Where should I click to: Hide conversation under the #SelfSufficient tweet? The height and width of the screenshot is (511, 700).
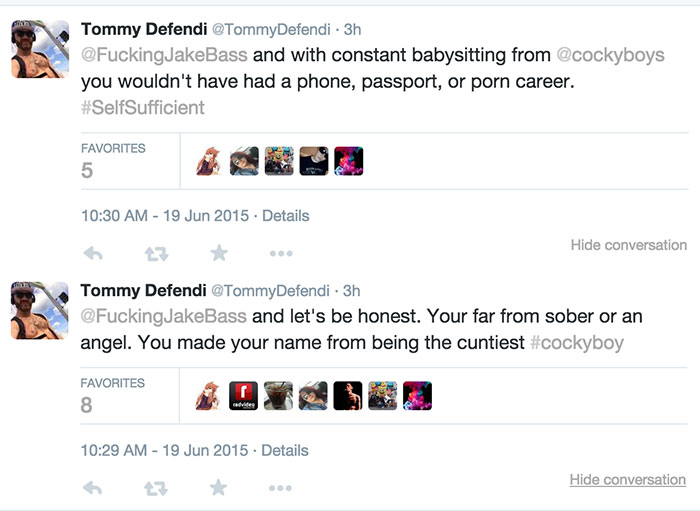tap(628, 245)
